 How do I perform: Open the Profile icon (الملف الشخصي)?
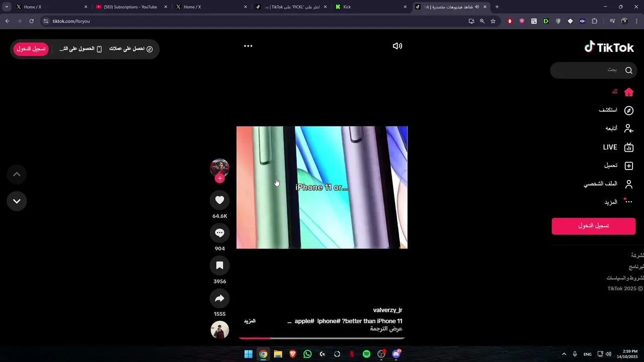[x=628, y=184]
